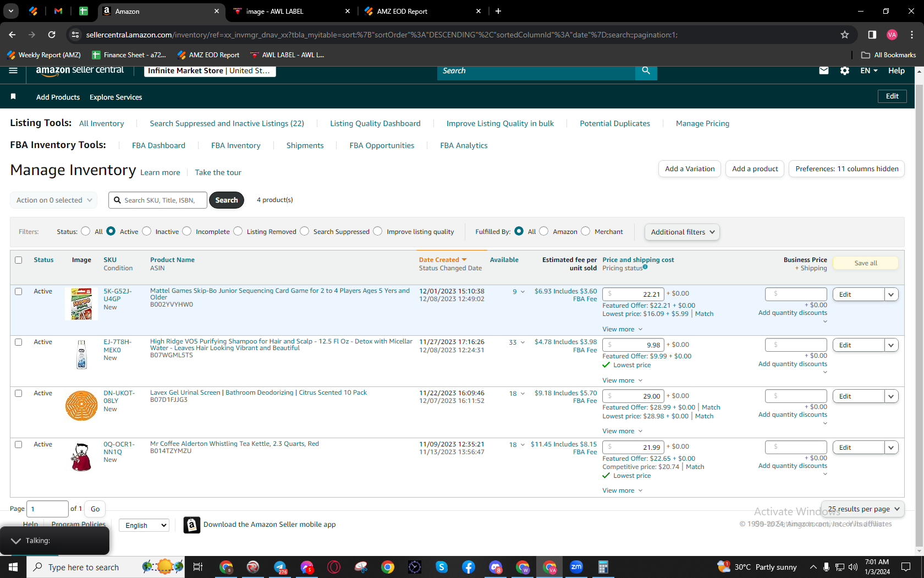This screenshot has height=578, width=924.
Task: Open the Chrome side panel icon
Action: click(872, 35)
